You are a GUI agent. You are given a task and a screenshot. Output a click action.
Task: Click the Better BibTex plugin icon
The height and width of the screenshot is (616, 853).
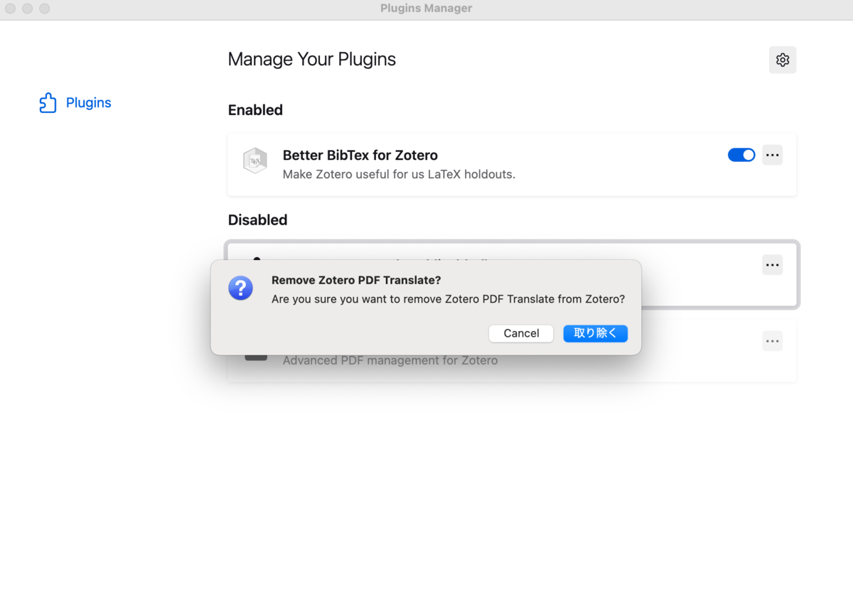pos(255,161)
